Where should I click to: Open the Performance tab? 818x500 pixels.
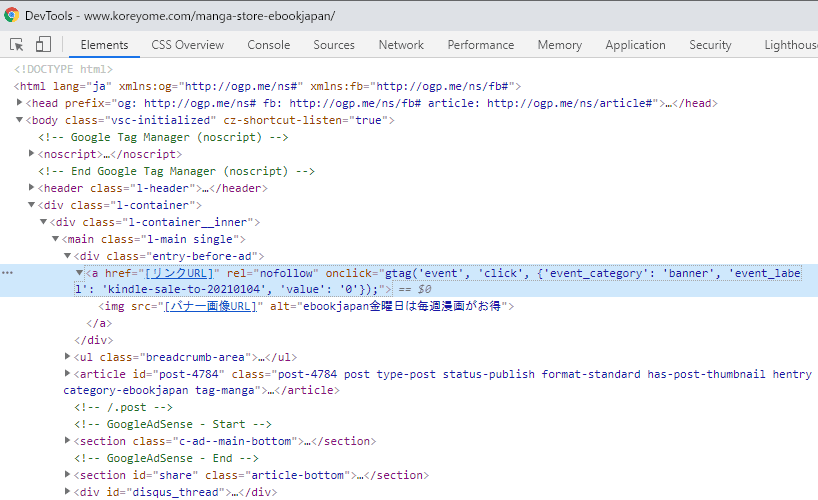[x=480, y=45]
